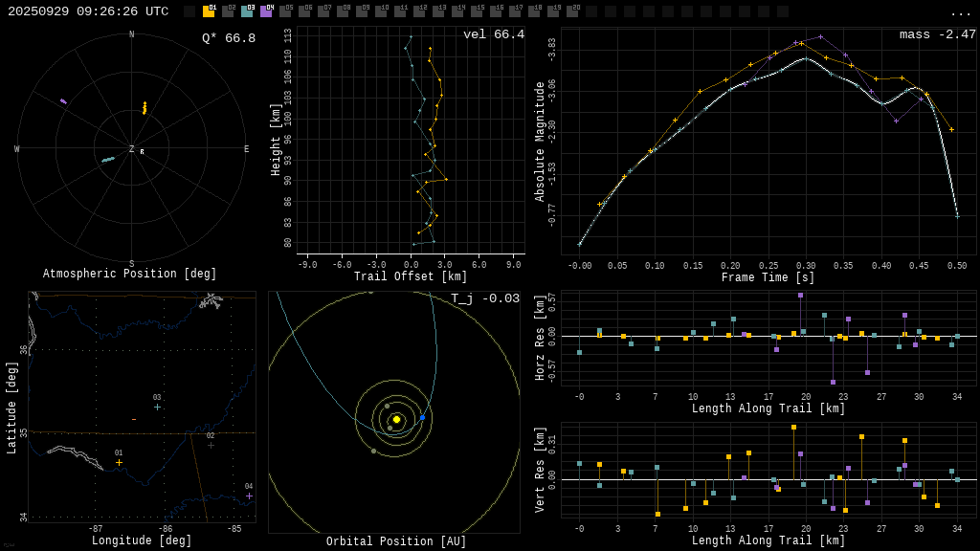Select the orange track in polar plot

click(x=145, y=107)
